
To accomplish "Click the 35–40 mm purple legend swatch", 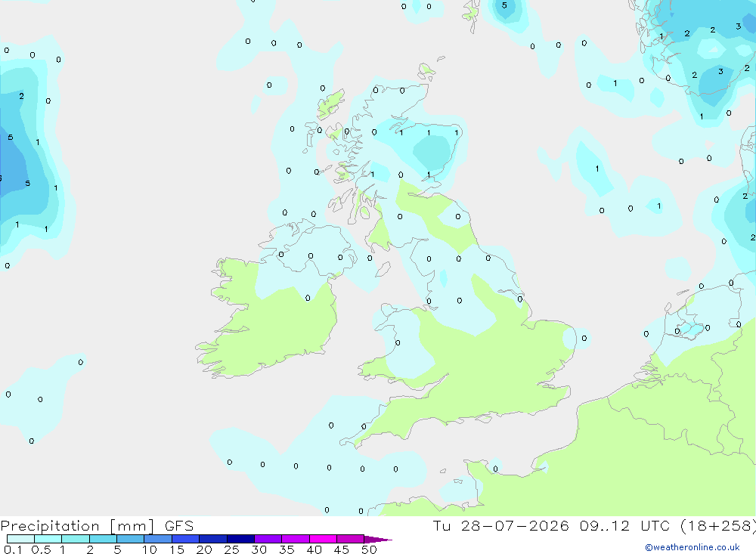I will (296, 539).
